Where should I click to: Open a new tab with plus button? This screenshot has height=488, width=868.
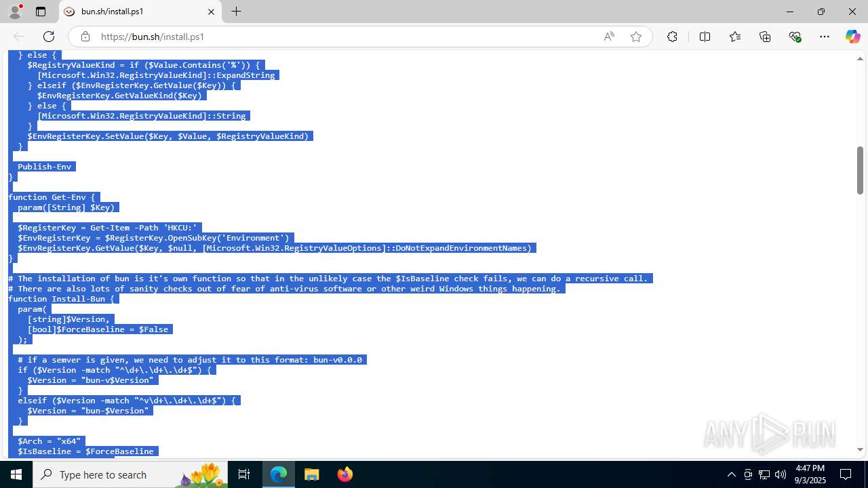pos(236,12)
